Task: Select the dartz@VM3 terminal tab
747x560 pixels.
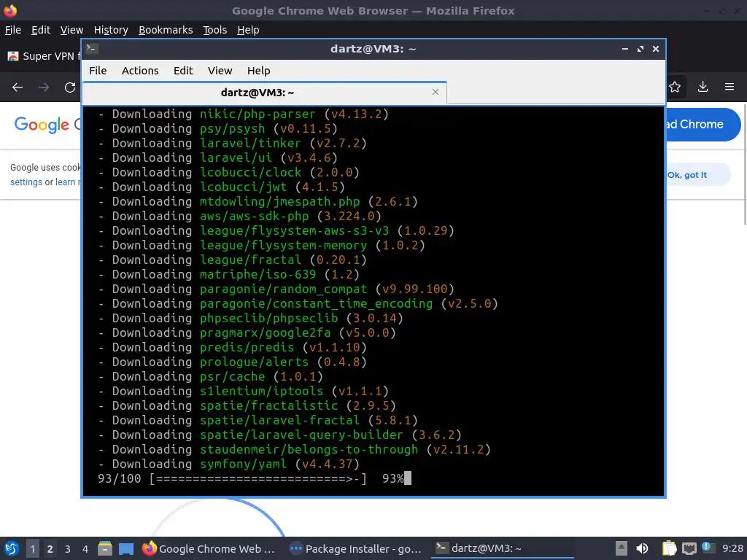Action: (264, 93)
